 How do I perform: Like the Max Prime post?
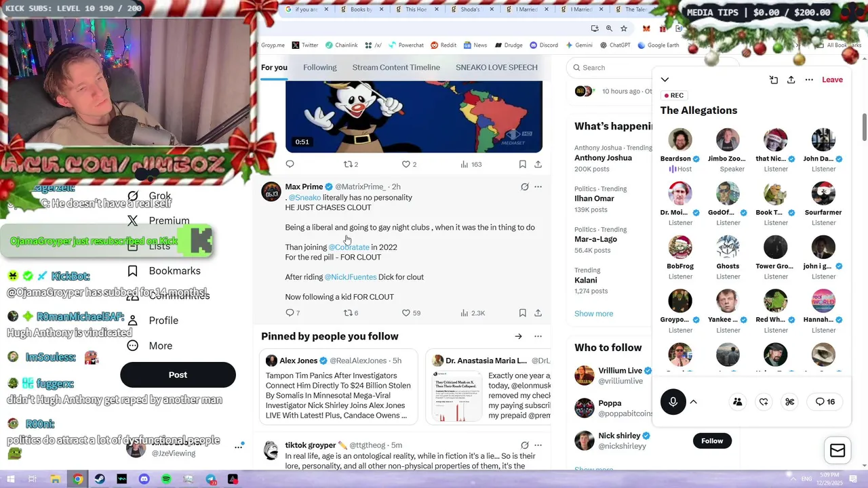[406, 313]
